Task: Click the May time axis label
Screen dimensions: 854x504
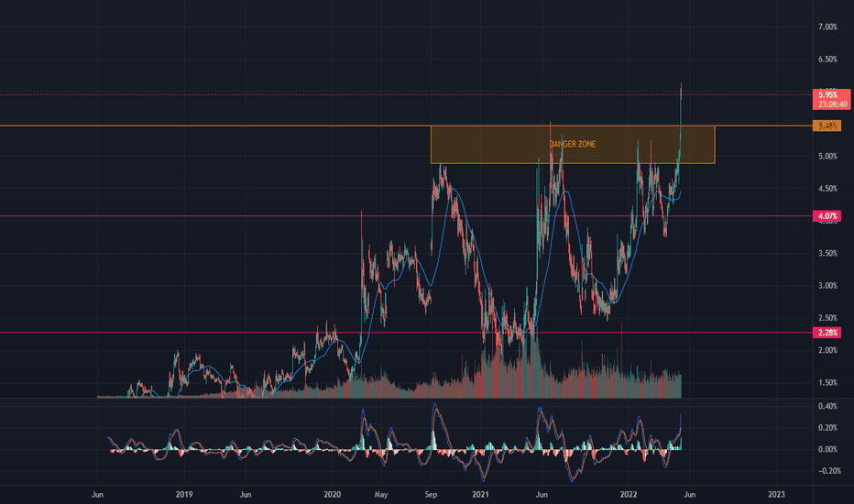Action: [380, 494]
